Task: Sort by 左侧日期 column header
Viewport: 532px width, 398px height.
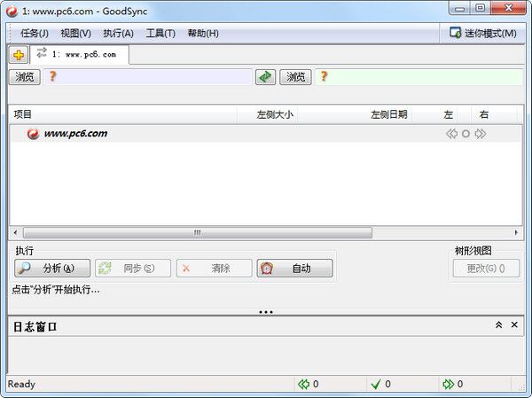Action: (356, 114)
